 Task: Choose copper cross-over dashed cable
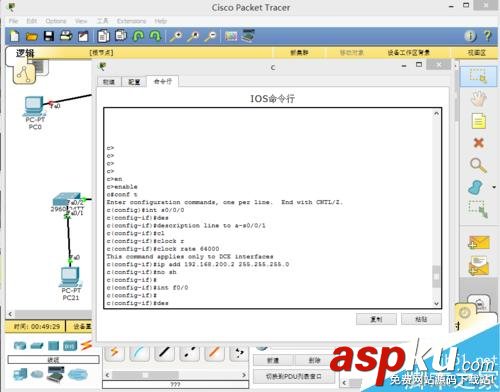point(189,353)
